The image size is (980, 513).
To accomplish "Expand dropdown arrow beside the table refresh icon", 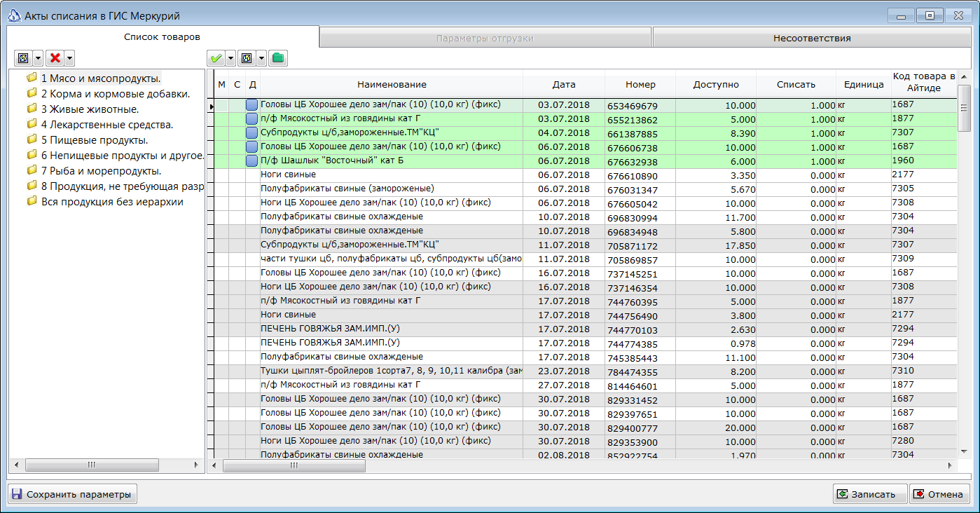I will click(x=261, y=58).
